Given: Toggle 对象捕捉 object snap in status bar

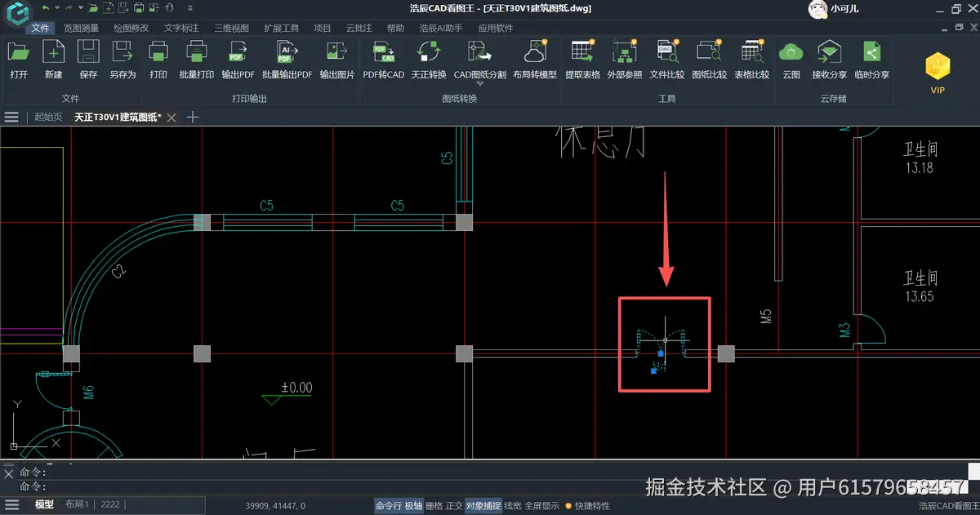Looking at the screenshot, I should [x=483, y=506].
